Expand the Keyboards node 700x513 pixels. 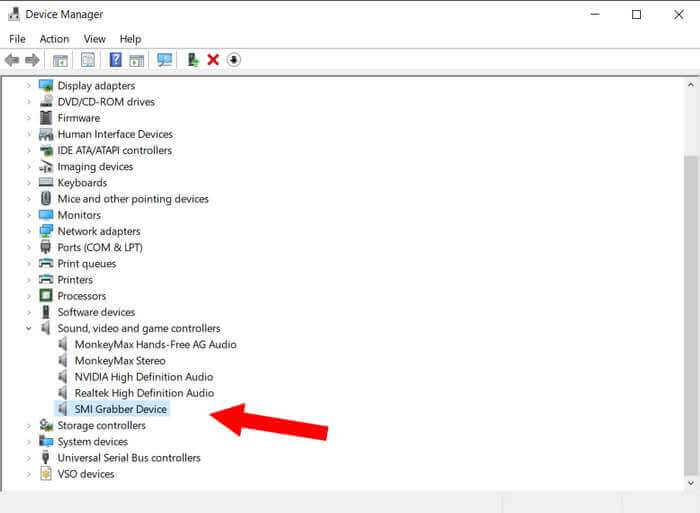point(29,183)
